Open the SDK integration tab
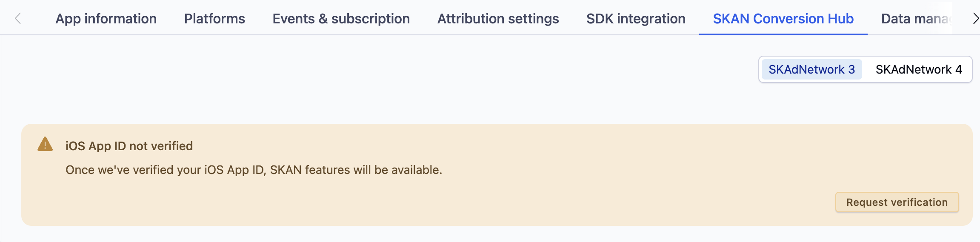The width and height of the screenshot is (980, 242). click(x=636, y=18)
